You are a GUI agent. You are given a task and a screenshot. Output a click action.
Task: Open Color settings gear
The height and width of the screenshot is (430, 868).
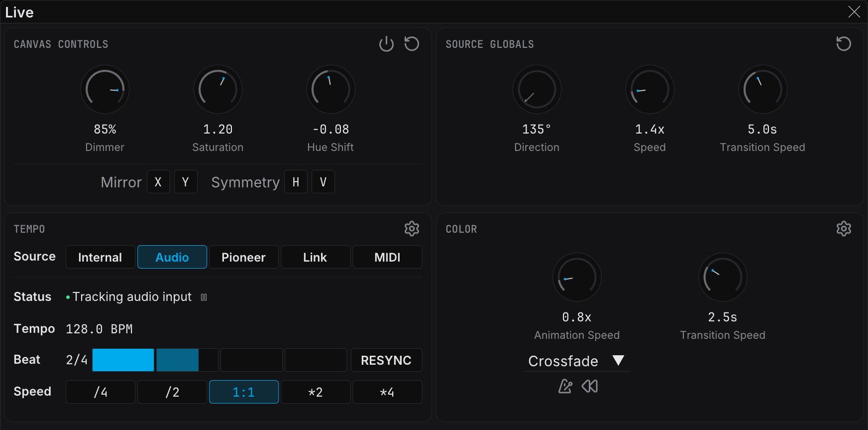pos(844,229)
